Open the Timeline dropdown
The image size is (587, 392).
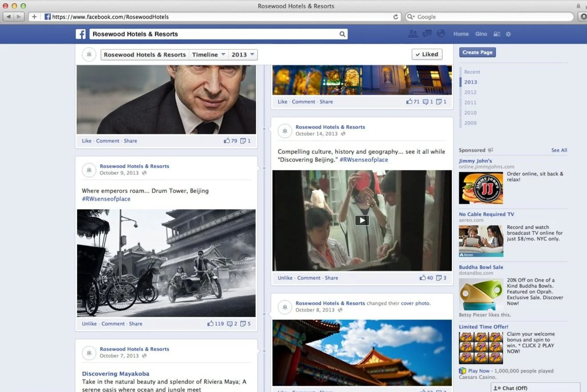(208, 54)
